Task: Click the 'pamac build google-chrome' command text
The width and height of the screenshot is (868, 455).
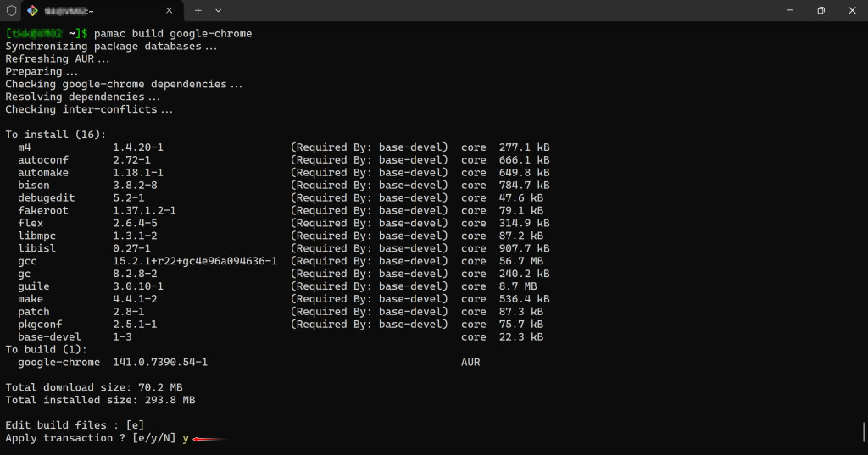Action: [173, 33]
